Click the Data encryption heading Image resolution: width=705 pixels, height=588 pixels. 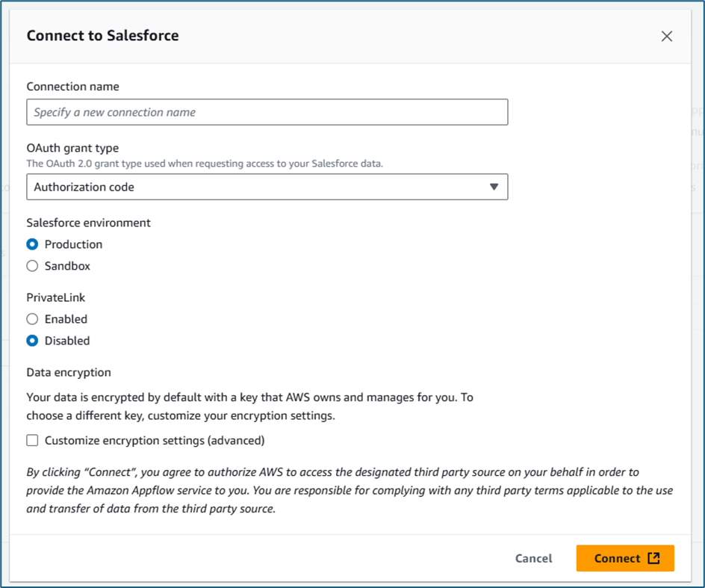[x=69, y=373]
